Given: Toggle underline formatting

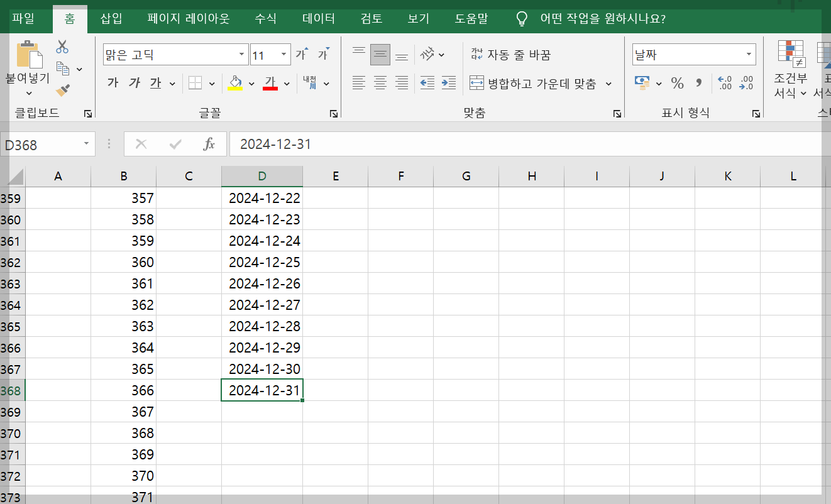Looking at the screenshot, I should pos(155,82).
